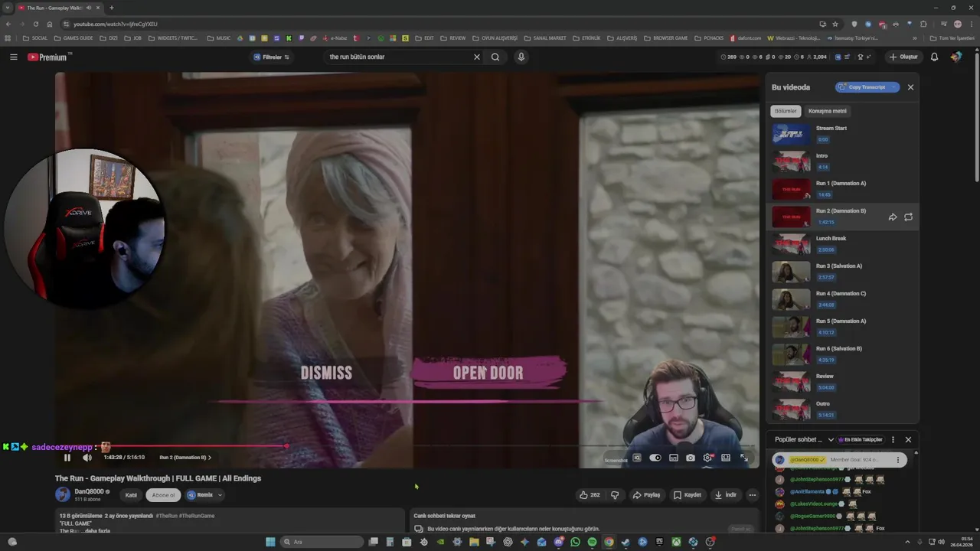Viewport: 980px width, 551px height.
Task: Toggle subtitles in the player
Action: [674, 458]
